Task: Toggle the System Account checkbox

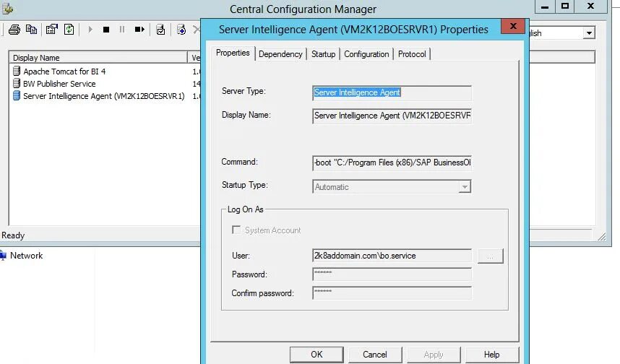Action: pos(236,230)
